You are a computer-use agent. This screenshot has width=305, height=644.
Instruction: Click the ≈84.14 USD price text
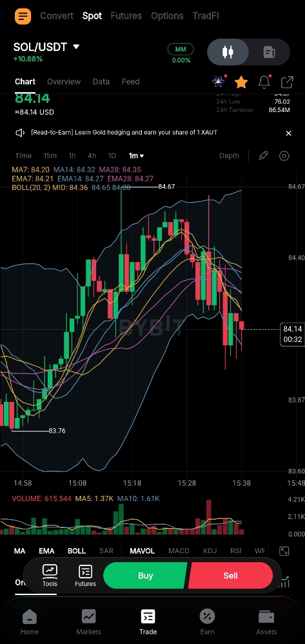pyautogui.click(x=35, y=112)
